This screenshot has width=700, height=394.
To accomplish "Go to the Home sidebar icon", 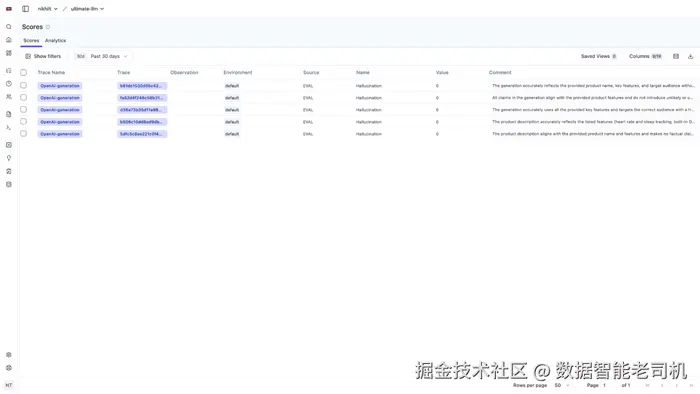I will click(x=8, y=40).
